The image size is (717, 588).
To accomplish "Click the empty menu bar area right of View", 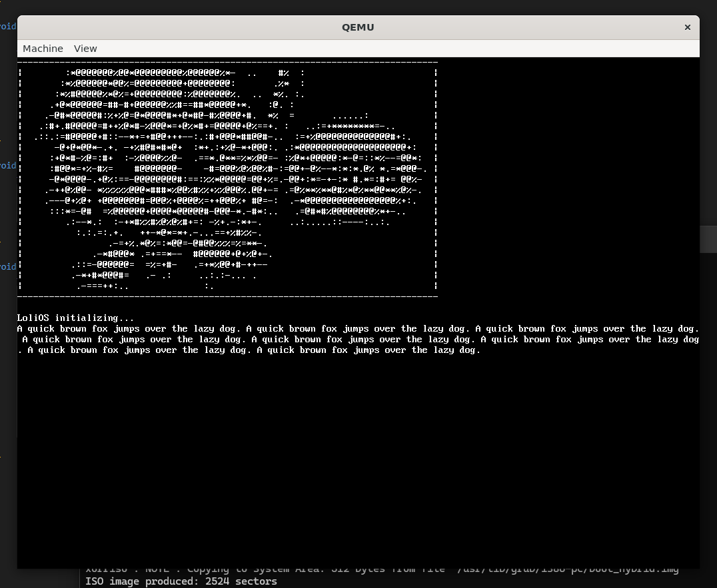I will point(400,49).
